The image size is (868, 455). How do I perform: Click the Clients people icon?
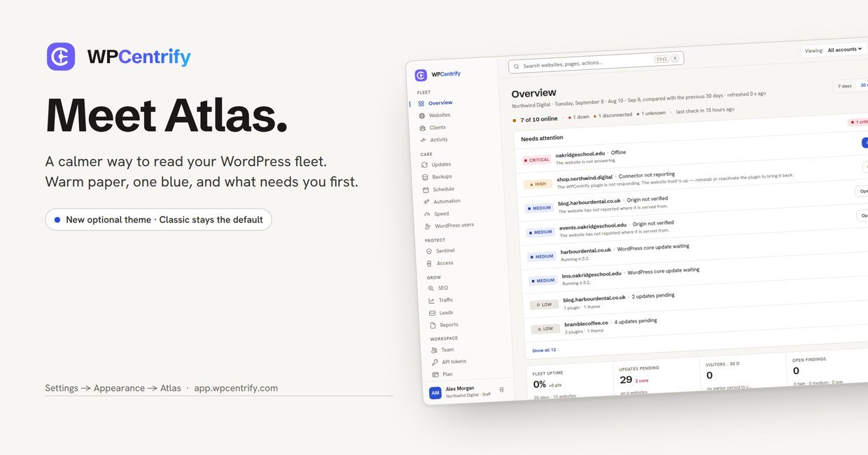click(423, 128)
